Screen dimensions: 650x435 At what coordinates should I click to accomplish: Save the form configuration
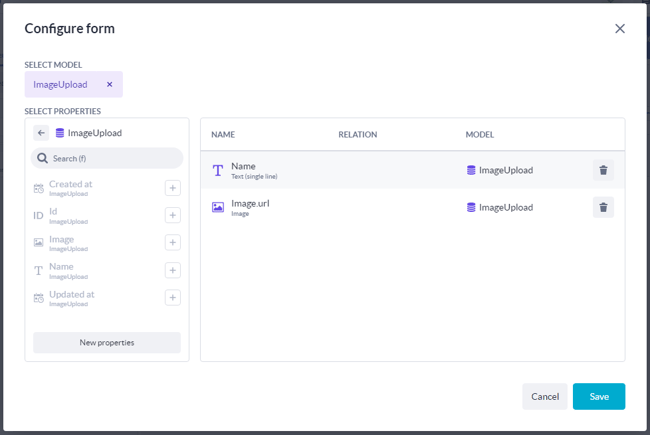pos(599,396)
